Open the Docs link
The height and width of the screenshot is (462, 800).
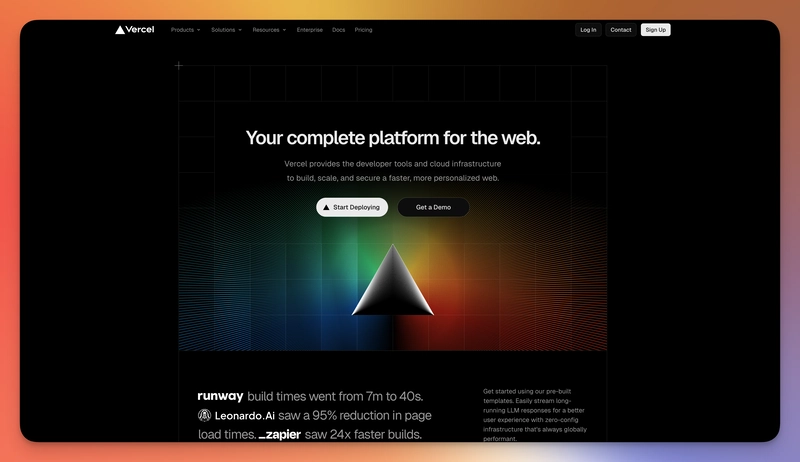point(338,30)
